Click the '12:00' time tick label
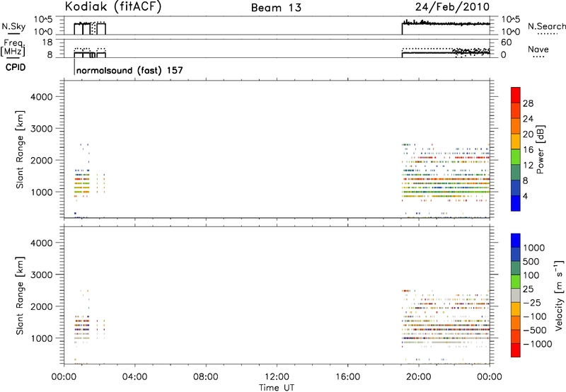The height and width of the screenshot is (392, 566). (277, 377)
